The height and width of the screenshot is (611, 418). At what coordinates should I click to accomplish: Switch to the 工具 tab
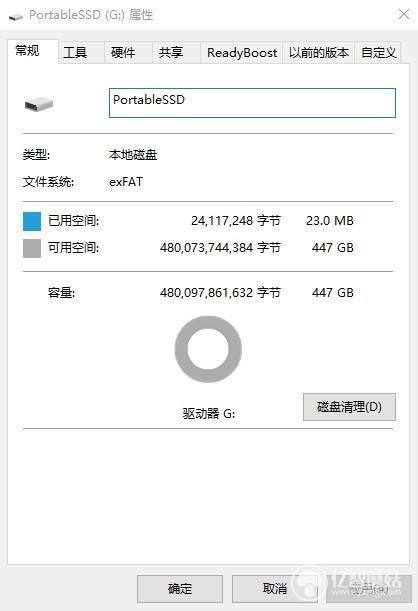tap(75, 53)
